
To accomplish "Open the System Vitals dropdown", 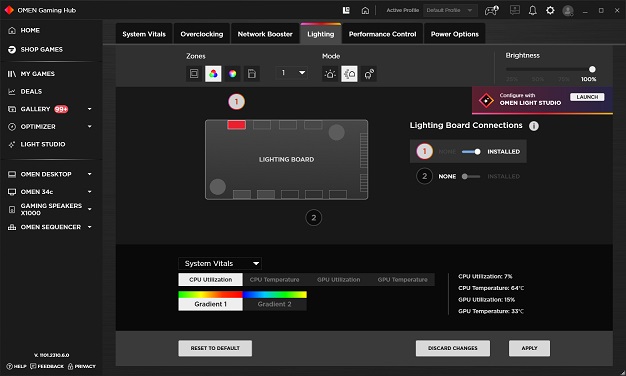I will pyautogui.click(x=220, y=263).
